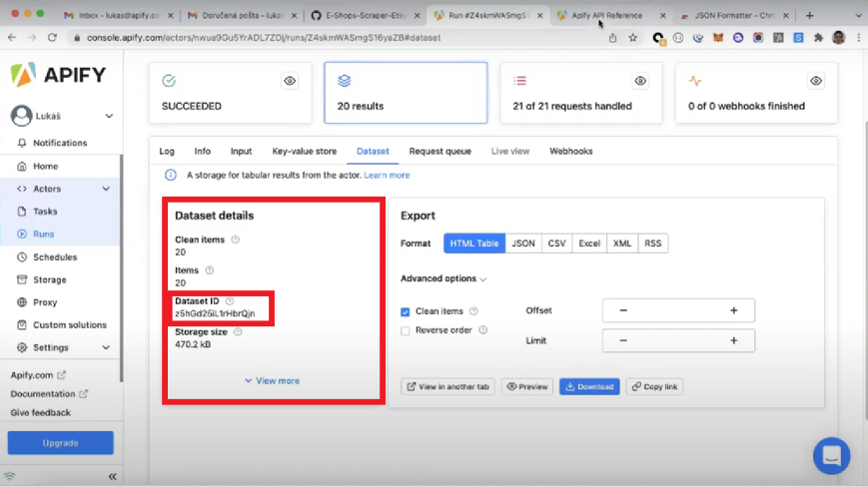Screen dimensions: 868x487
Task: Bookmark this page with star icon
Action: (632, 38)
